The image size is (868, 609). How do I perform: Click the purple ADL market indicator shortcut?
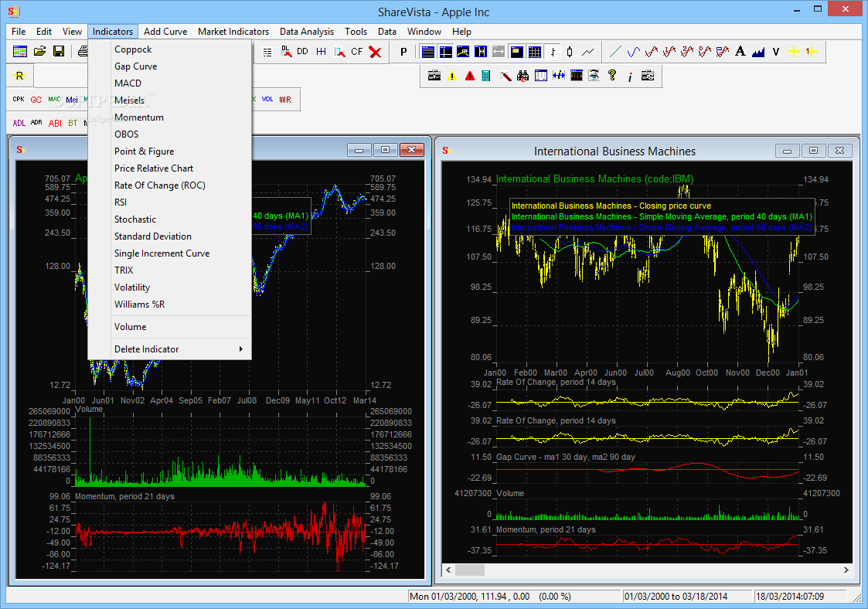pos(19,123)
